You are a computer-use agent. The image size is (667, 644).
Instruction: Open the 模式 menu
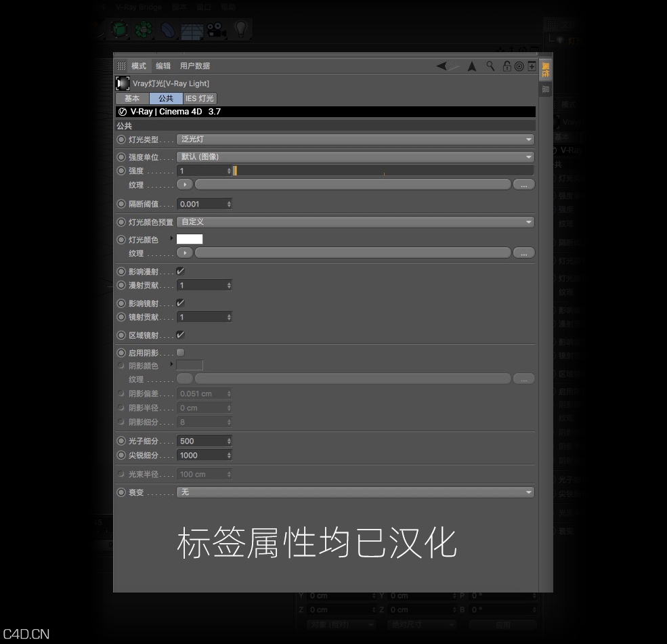tap(139, 66)
